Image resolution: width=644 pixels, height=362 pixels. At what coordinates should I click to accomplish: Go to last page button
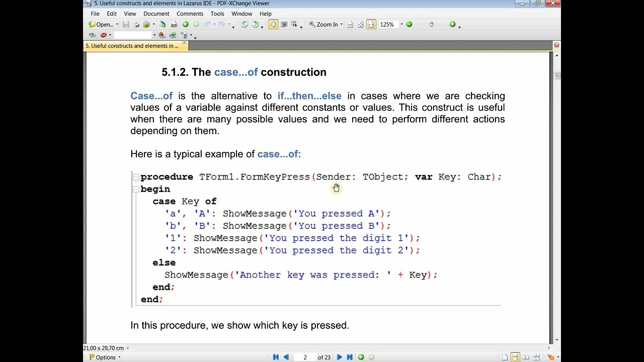[350, 357]
